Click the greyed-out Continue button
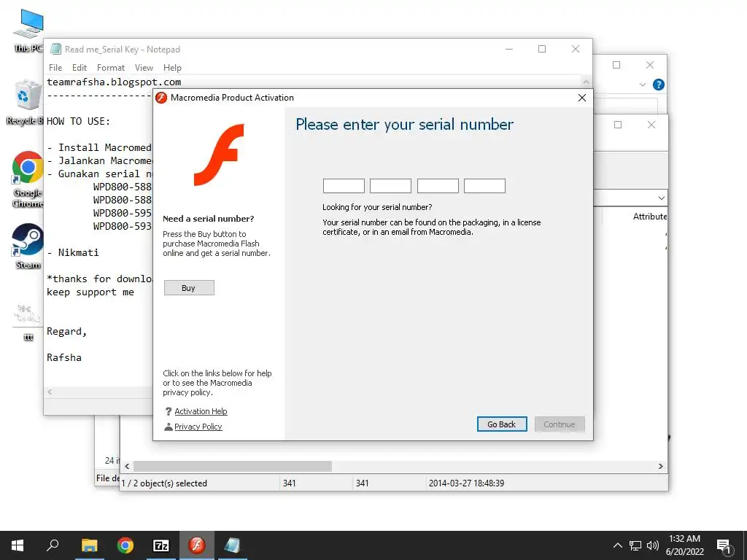 560,424
